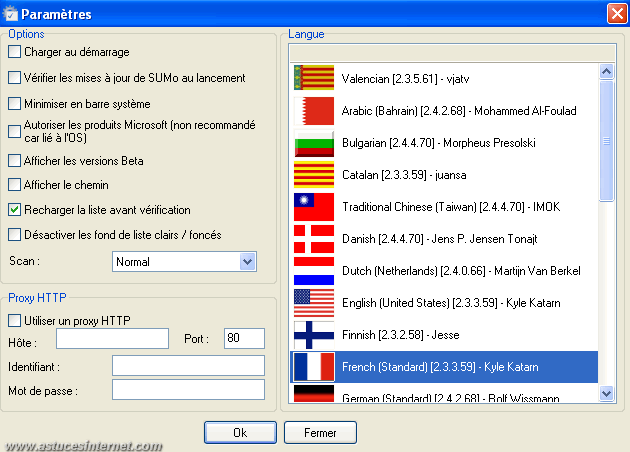Pick Traditional Chinese (Taiwan) entry
The image size is (630, 452).
(x=444, y=207)
